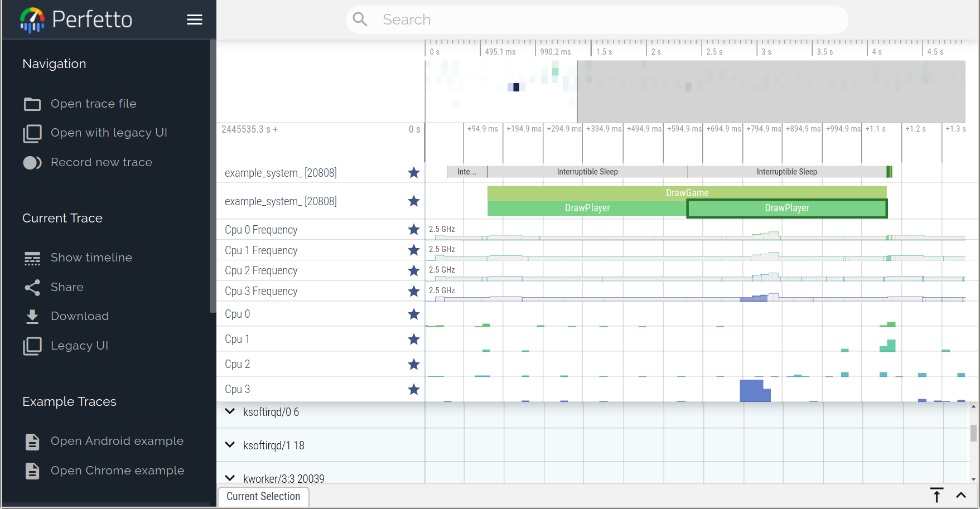Collapse the ksoftirqd/0 6 track group
This screenshot has height=509, width=980.
point(230,411)
